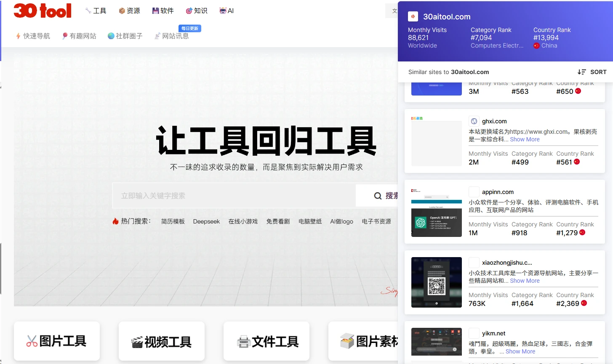Click xiaozhongjishu monthly visits 763K
Image resolution: width=613 pixels, height=364 pixels.
coord(477,303)
